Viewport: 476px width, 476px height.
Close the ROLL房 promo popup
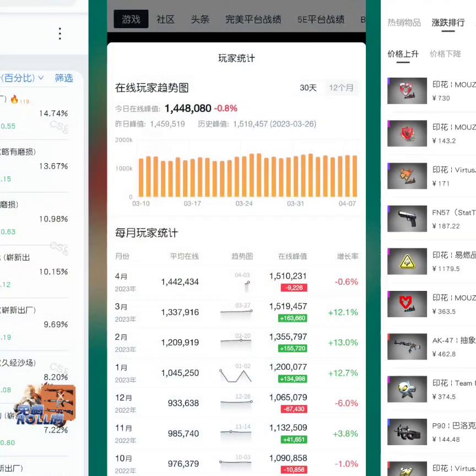(61, 396)
